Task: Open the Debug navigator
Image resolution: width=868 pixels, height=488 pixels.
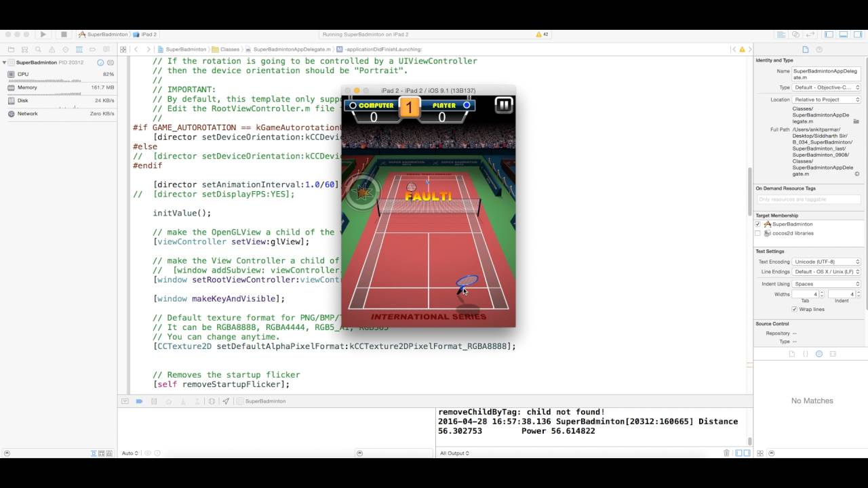Action: pyautogui.click(x=79, y=49)
